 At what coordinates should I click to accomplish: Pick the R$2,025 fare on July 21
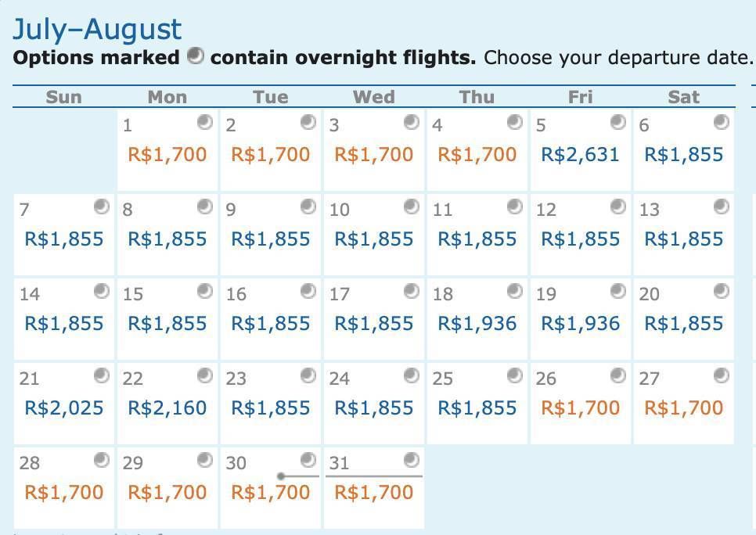[64, 408]
